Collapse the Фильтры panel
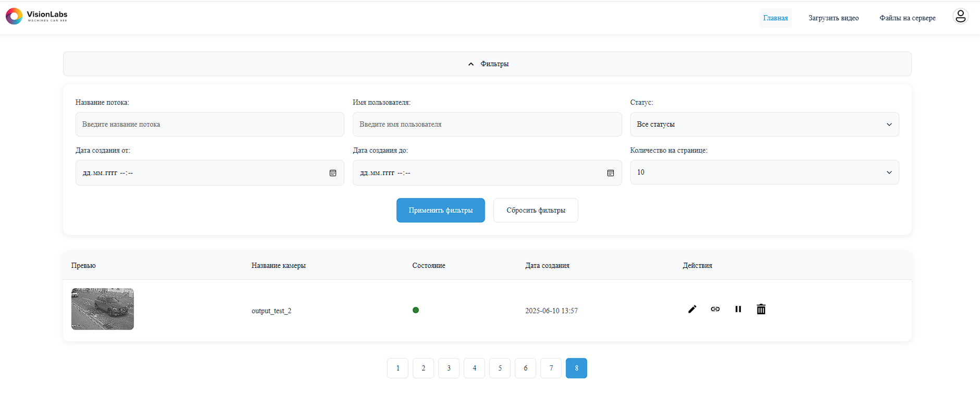The width and height of the screenshot is (980, 419). coord(487,64)
